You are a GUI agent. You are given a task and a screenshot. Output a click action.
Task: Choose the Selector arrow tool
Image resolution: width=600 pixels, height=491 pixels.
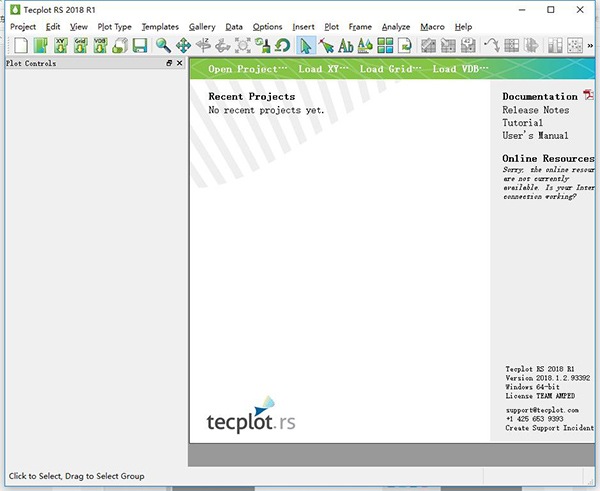[306, 45]
